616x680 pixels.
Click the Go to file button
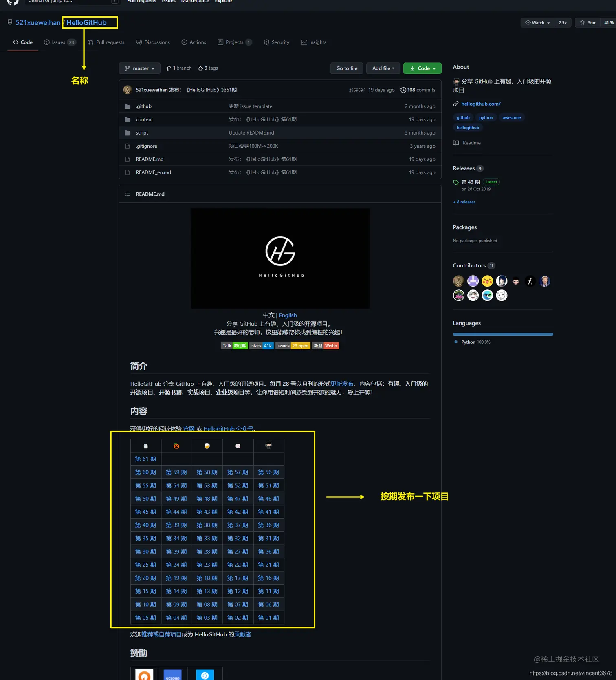pyautogui.click(x=347, y=68)
